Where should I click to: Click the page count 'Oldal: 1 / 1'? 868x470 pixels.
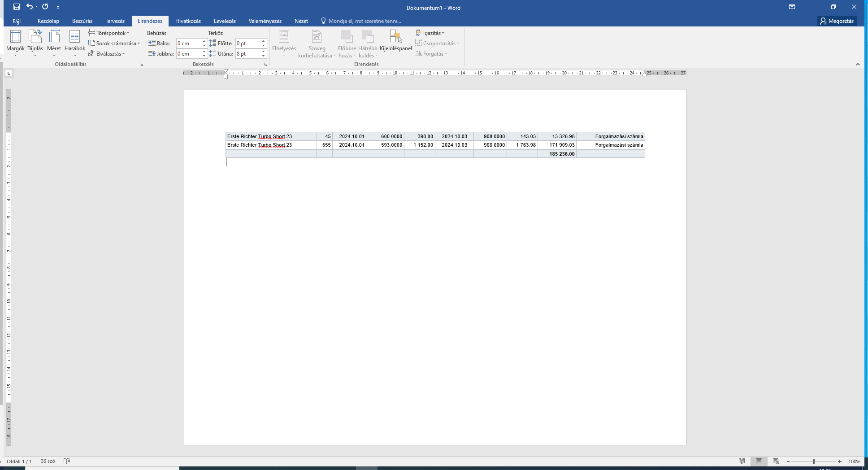[19, 461]
